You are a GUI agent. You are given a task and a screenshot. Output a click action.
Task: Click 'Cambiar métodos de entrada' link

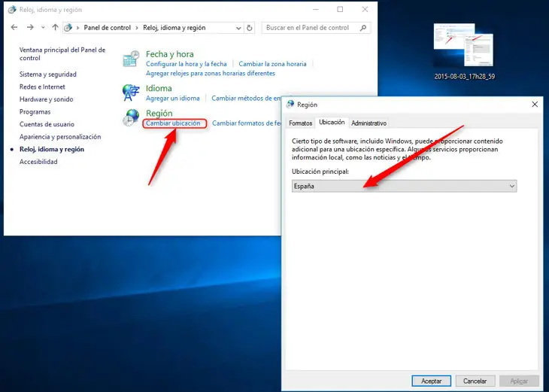tap(246, 99)
